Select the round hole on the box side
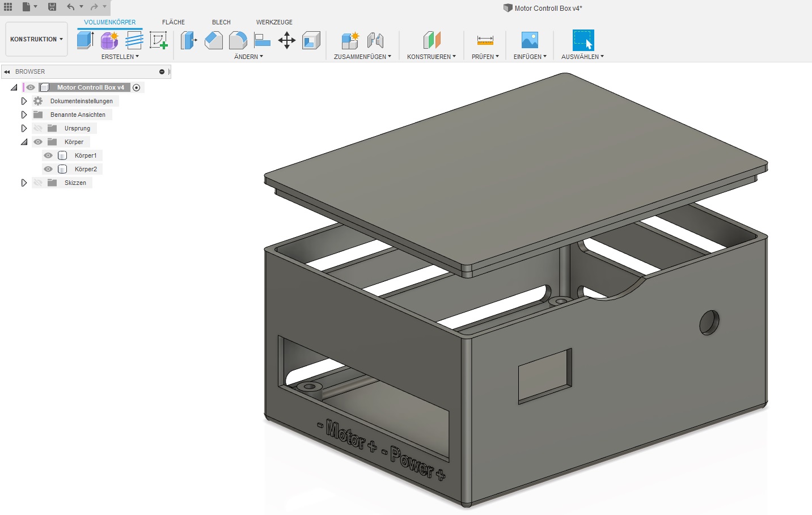This screenshot has width=812, height=515. coord(709,322)
